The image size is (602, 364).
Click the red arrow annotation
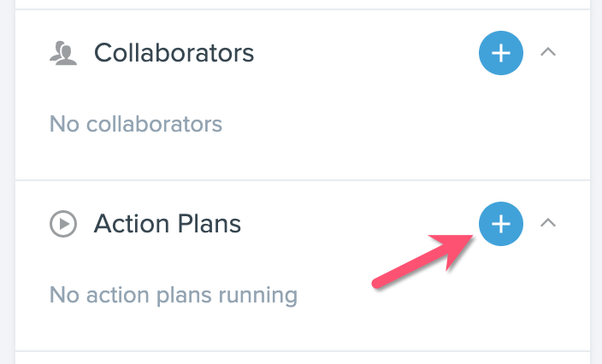[422, 260]
